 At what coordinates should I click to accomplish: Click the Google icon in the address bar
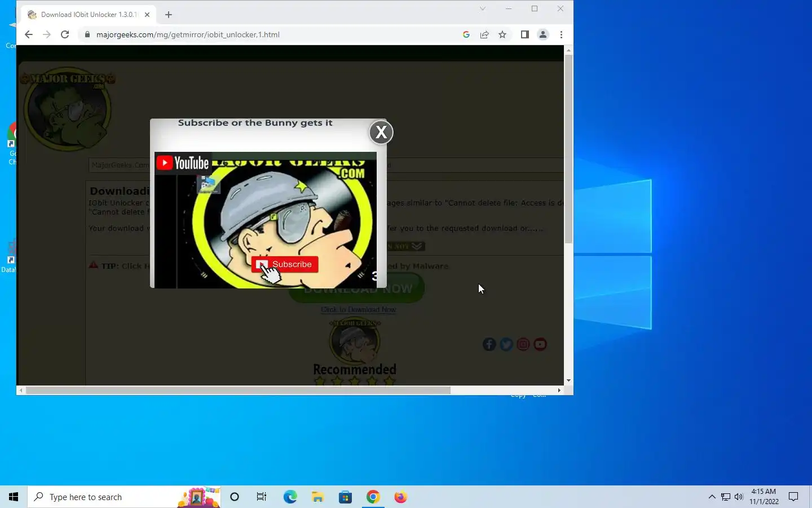pos(466,34)
